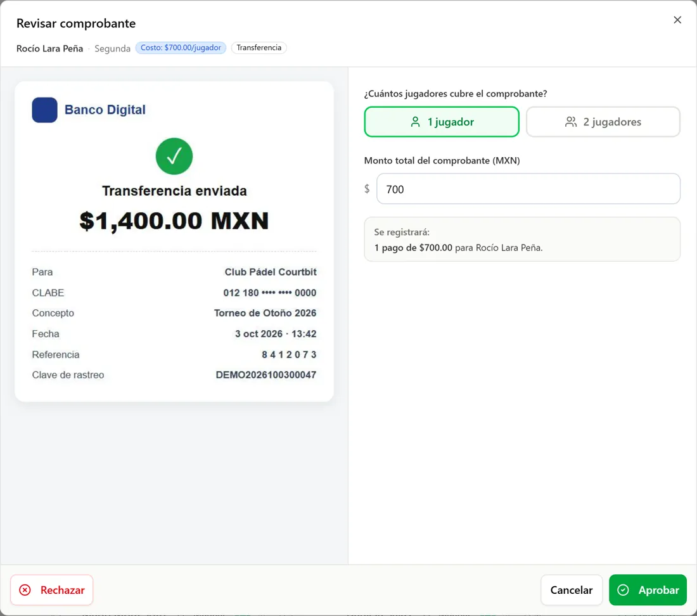Click the Club Pádel Courtbit recipient name

tap(271, 272)
